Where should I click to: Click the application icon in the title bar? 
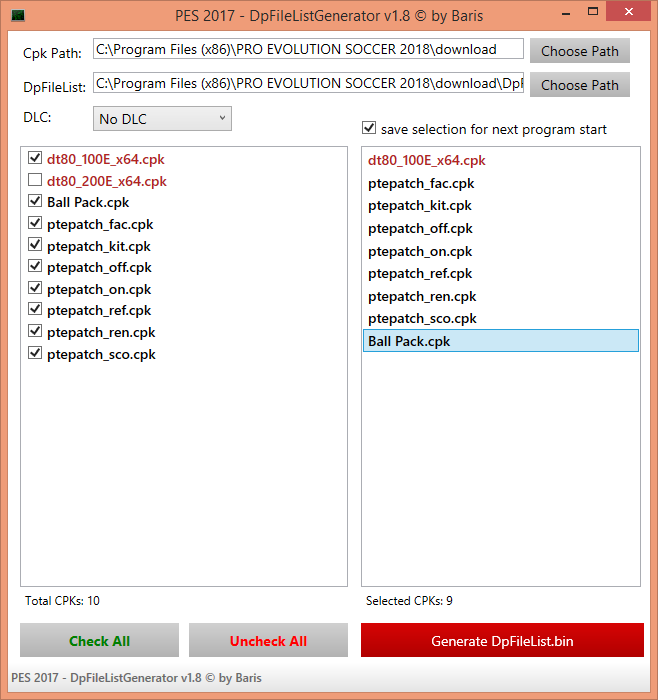click(18, 16)
